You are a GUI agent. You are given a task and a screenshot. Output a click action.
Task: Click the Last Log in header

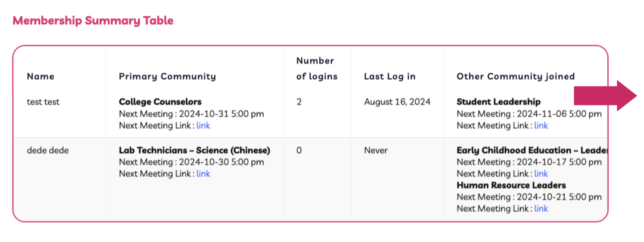390,76
